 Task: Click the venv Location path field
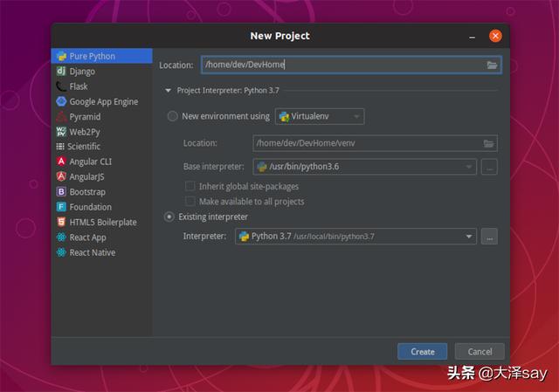point(375,143)
